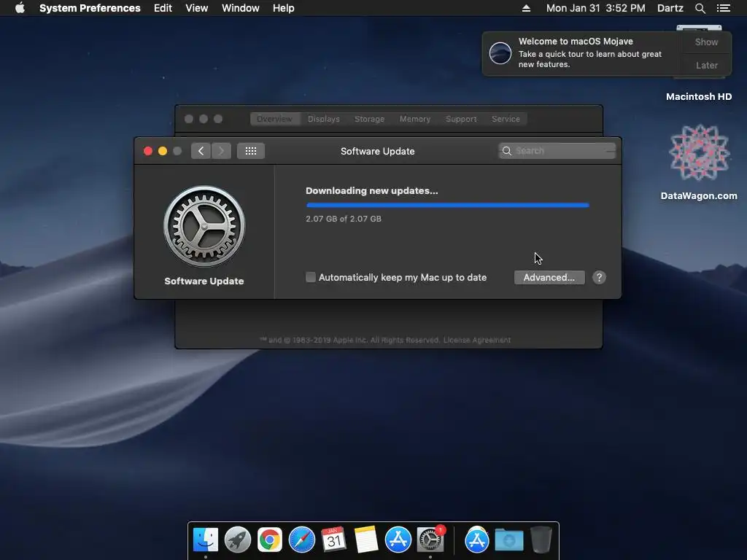This screenshot has width=747, height=560.
Task: Open the View menu
Action: coord(197,8)
